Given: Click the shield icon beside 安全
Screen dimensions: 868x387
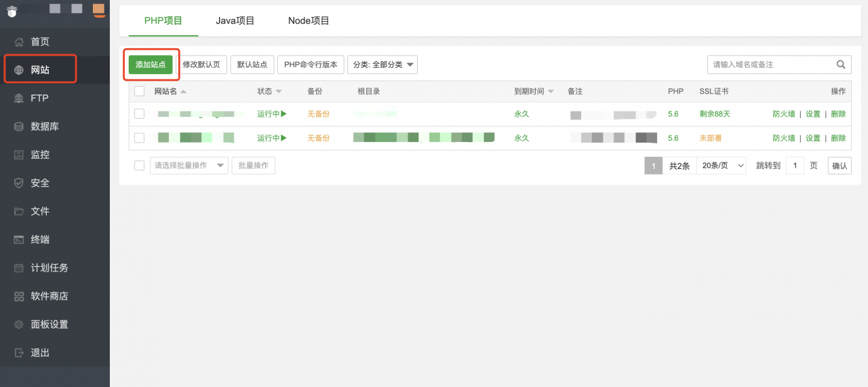Looking at the screenshot, I should pos(19,183).
